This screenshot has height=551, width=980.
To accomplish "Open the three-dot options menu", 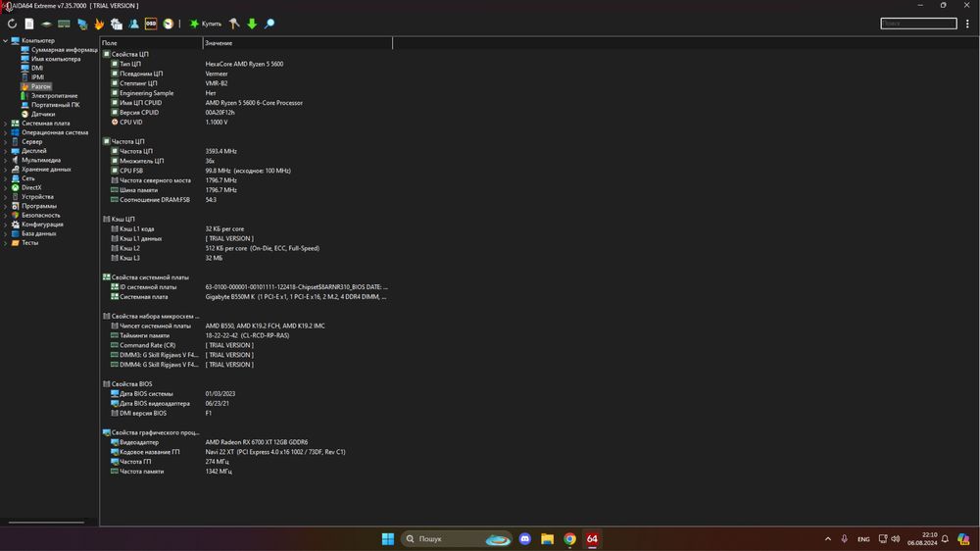I will (x=967, y=24).
